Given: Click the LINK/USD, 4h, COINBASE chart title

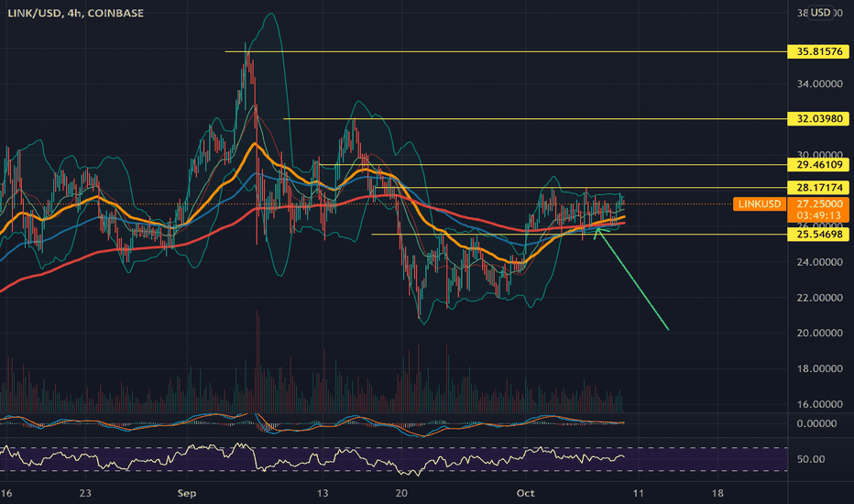Looking at the screenshot, I should 76,13.
